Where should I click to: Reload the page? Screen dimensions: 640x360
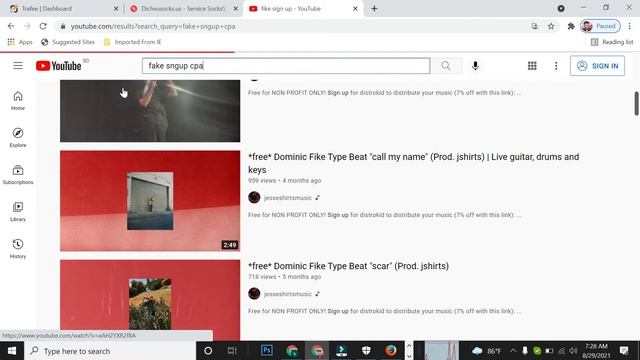[43, 26]
